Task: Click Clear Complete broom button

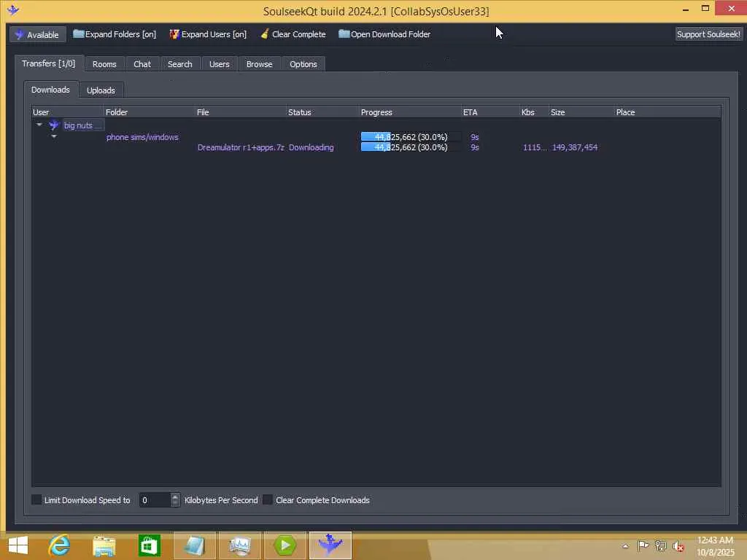Action: [x=293, y=34]
